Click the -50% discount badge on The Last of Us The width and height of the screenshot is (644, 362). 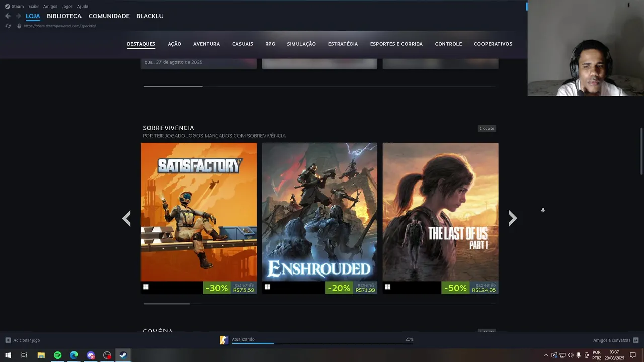455,288
